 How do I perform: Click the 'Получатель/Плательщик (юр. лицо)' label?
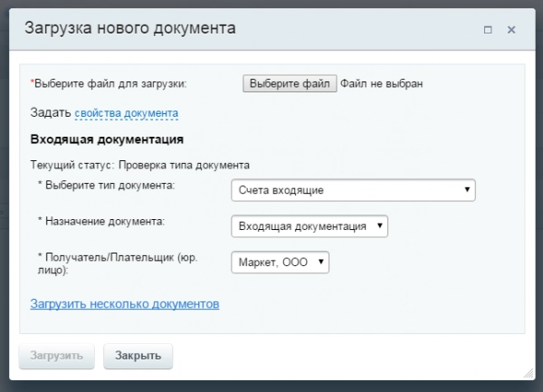[117, 263]
